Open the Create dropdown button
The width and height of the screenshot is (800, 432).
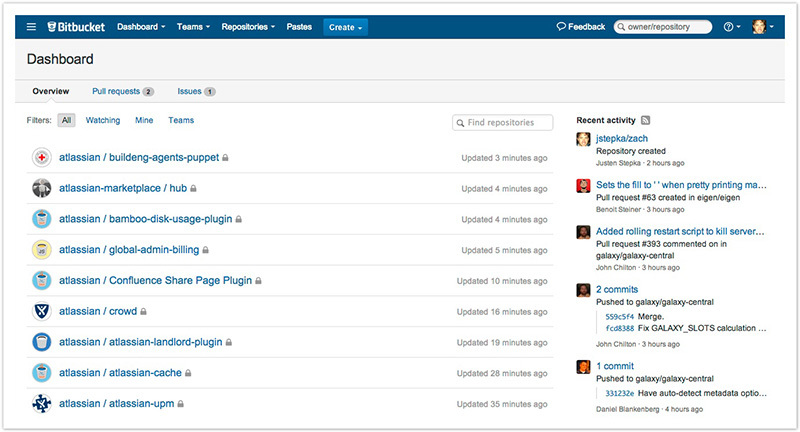[x=345, y=28]
